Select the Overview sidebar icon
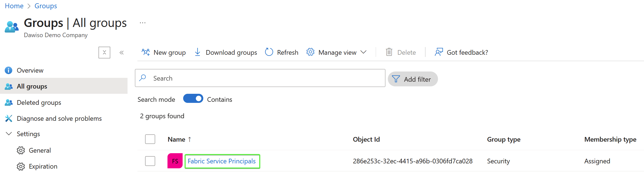 point(9,70)
